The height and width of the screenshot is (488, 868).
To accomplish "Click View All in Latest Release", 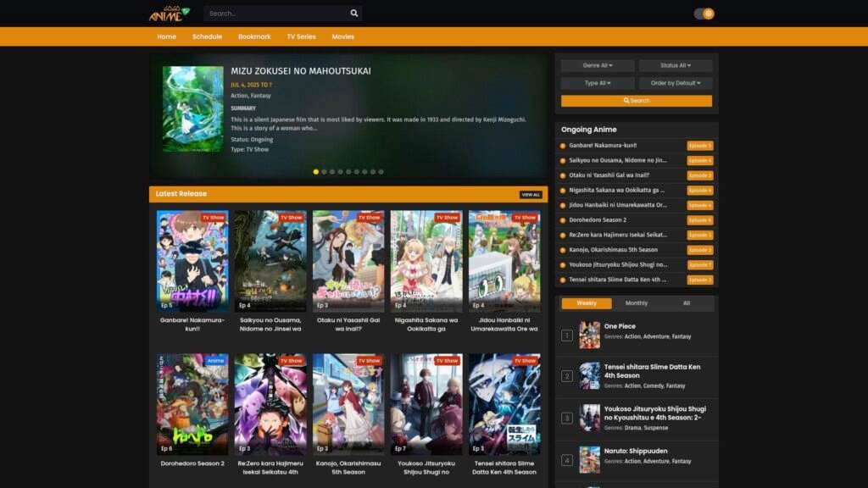I will point(531,195).
